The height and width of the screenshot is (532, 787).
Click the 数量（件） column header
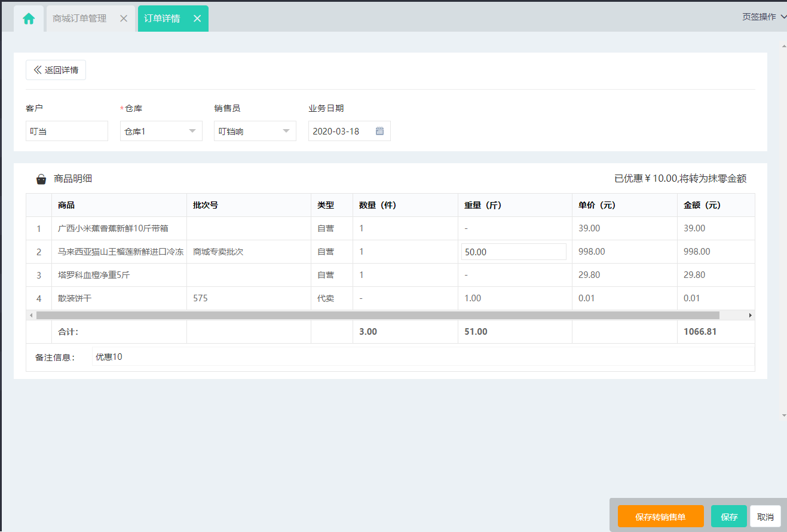point(405,205)
